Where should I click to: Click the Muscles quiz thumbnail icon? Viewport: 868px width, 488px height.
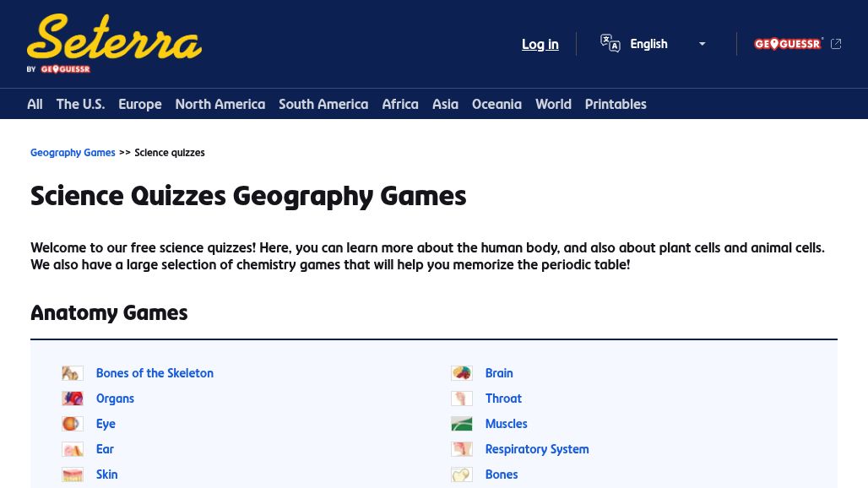[462, 424]
